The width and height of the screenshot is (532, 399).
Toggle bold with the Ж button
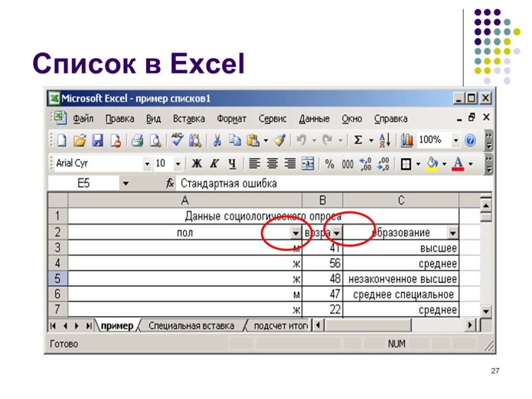[x=197, y=164]
